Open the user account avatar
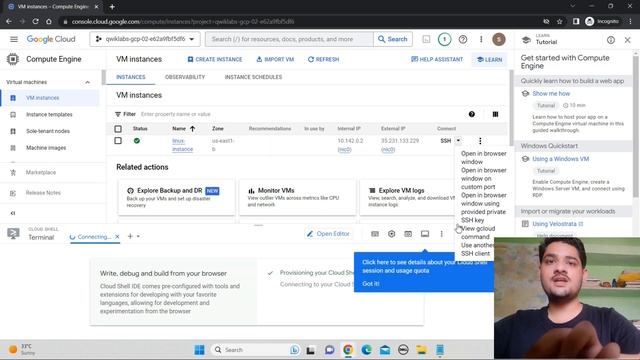This screenshot has width=640, height=360. click(x=499, y=39)
